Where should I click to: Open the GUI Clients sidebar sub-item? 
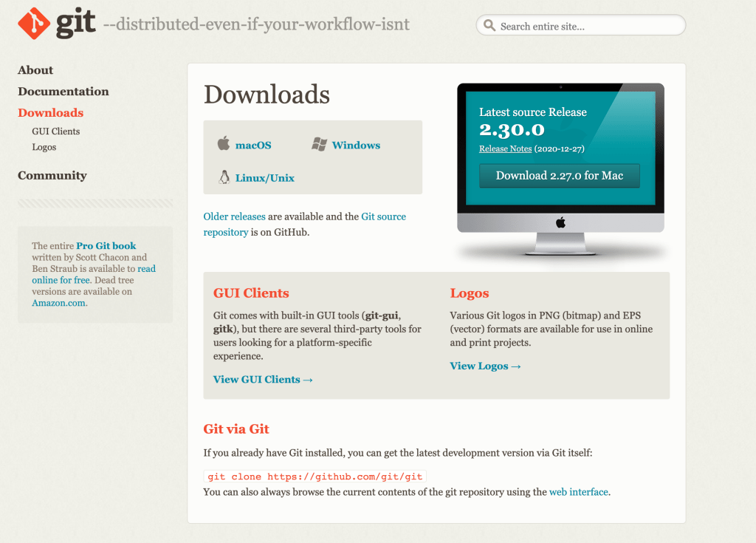pos(56,132)
